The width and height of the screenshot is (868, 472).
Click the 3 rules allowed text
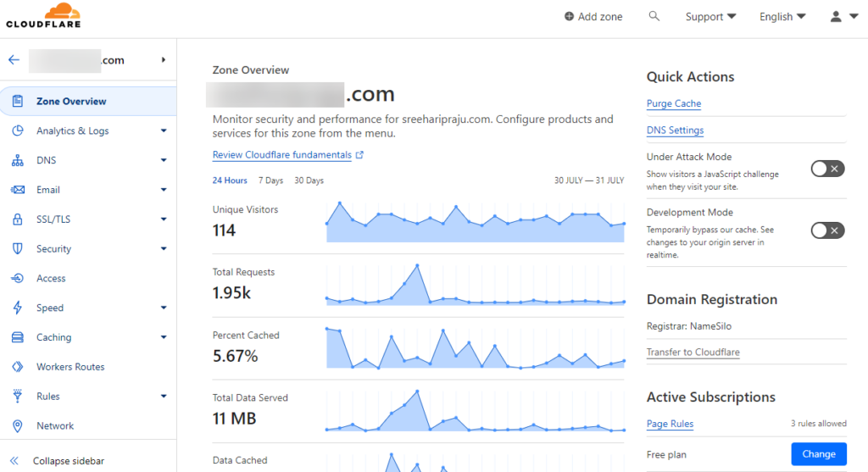(818, 424)
